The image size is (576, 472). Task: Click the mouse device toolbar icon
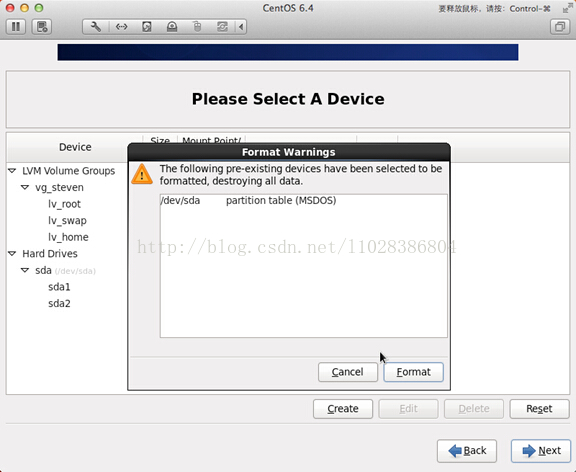[197, 27]
